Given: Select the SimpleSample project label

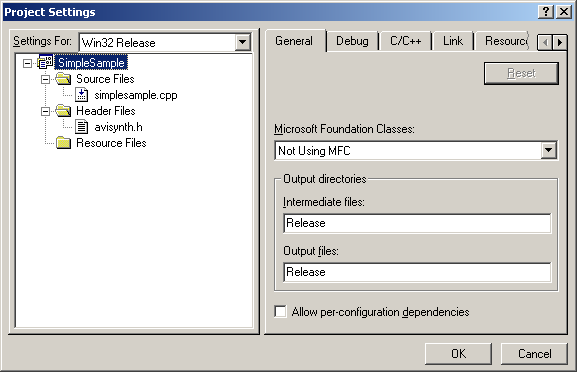Looking at the screenshot, I should pos(91,63).
